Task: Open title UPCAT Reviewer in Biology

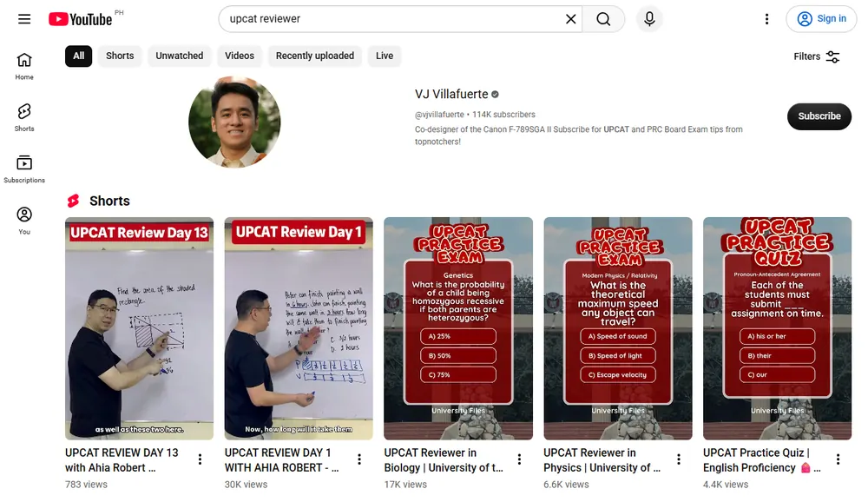Action: [x=444, y=460]
